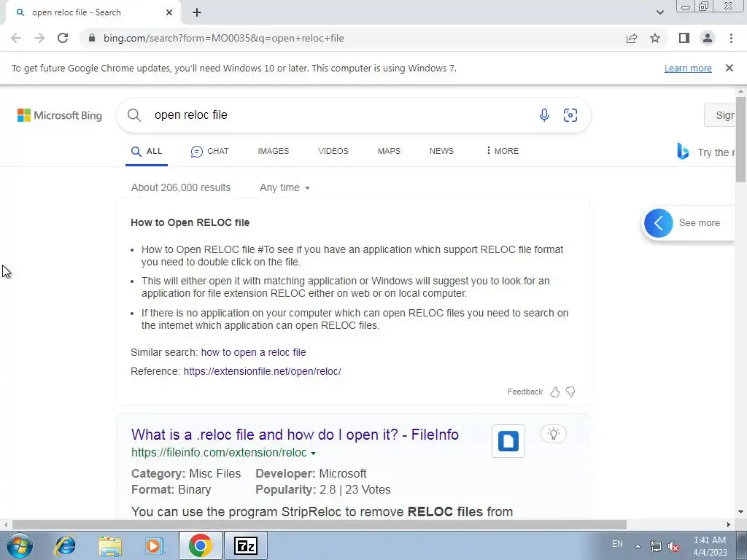
Task: Open the Any time filter dropdown
Action: (x=285, y=187)
